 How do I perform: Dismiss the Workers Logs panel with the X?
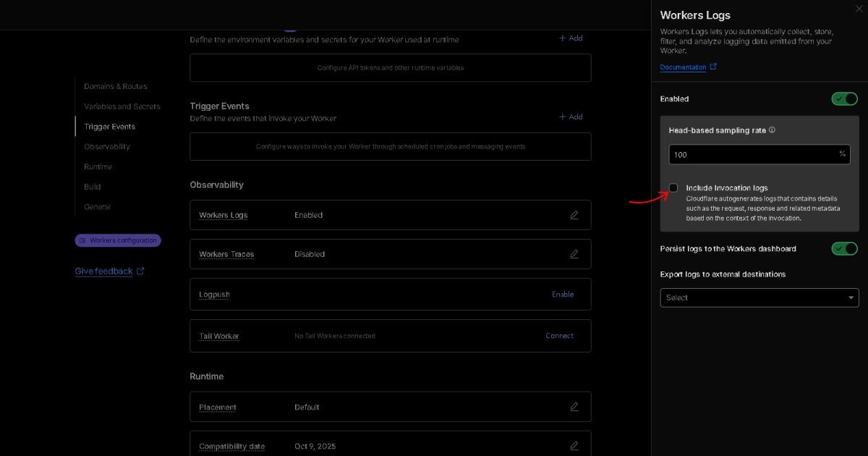(x=859, y=9)
